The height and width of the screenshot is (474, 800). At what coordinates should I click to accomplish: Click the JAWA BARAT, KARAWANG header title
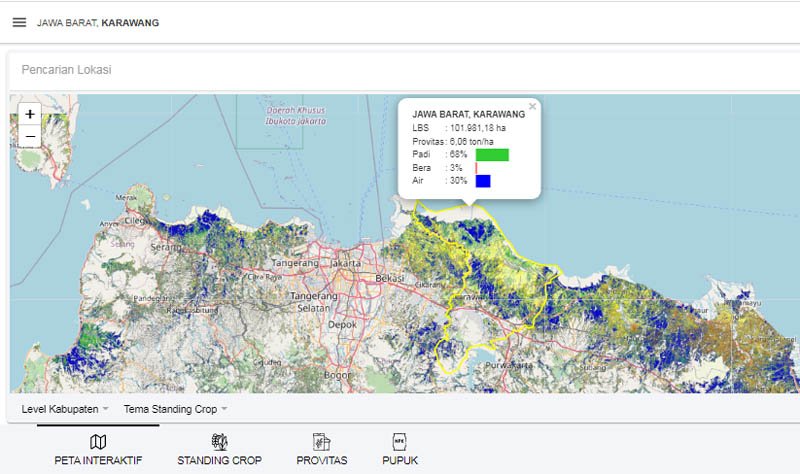coord(97,22)
